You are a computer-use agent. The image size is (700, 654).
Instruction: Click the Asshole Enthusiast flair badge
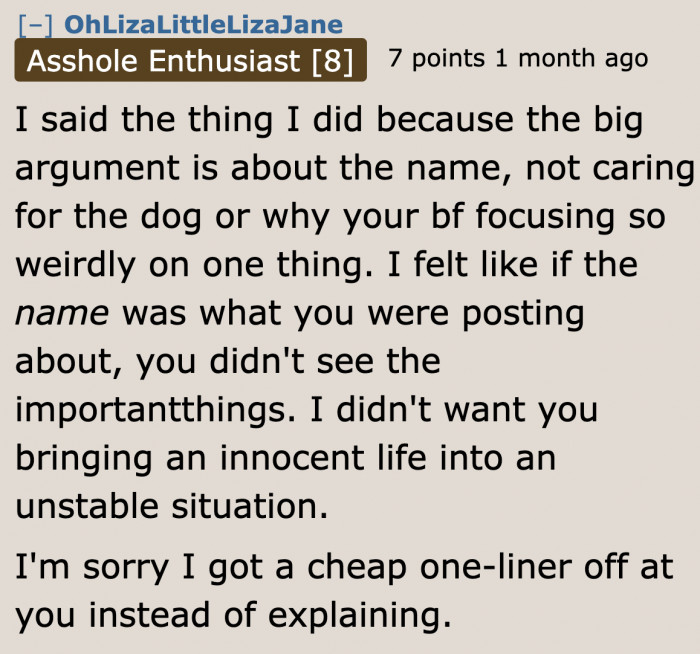(164, 61)
